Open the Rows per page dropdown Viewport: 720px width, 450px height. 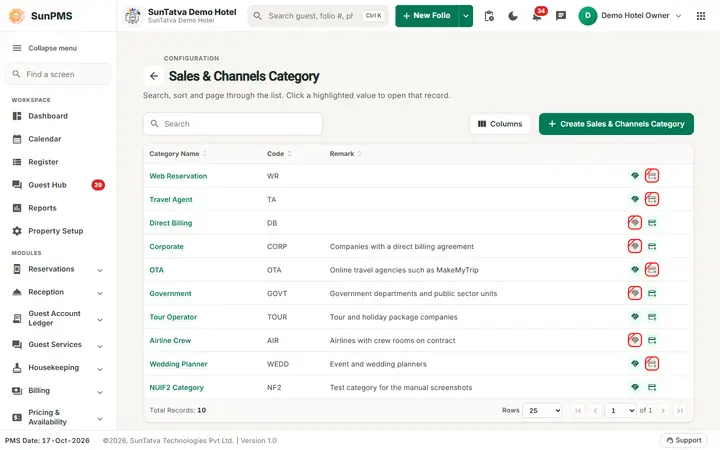(543, 411)
